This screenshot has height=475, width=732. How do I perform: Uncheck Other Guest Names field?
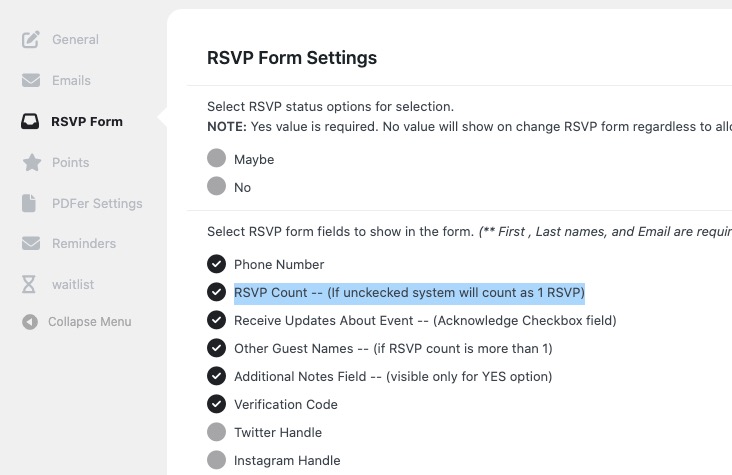pyautogui.click(x=217, y=348)
